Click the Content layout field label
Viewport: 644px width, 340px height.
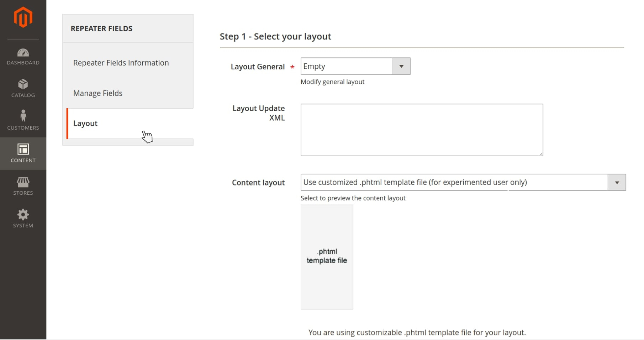pyautogui.click(x=258, y=183)
